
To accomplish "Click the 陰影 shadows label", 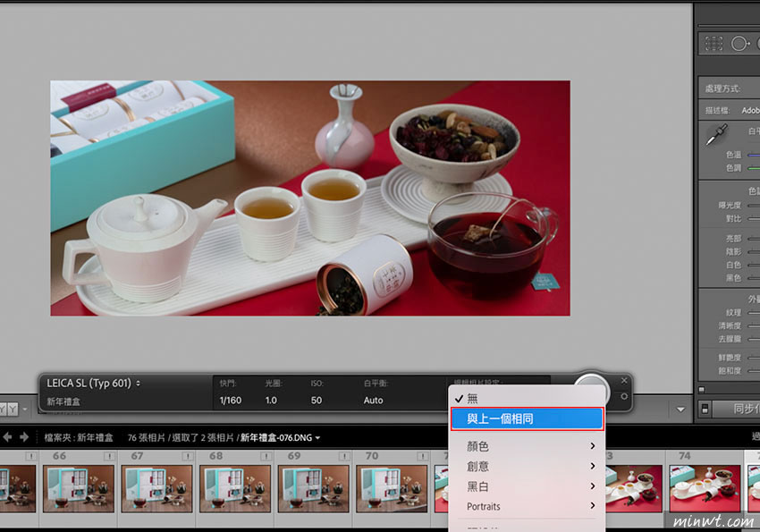I will [733, 251].
